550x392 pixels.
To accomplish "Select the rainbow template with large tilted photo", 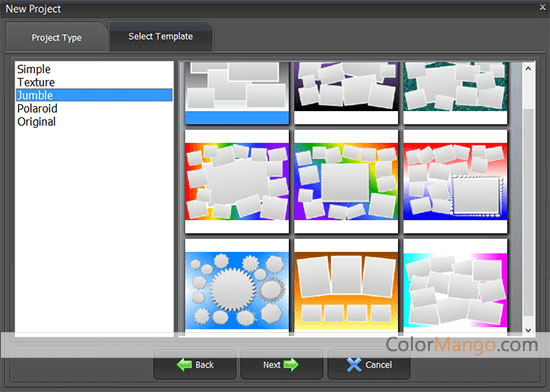I will pos(237,181).
